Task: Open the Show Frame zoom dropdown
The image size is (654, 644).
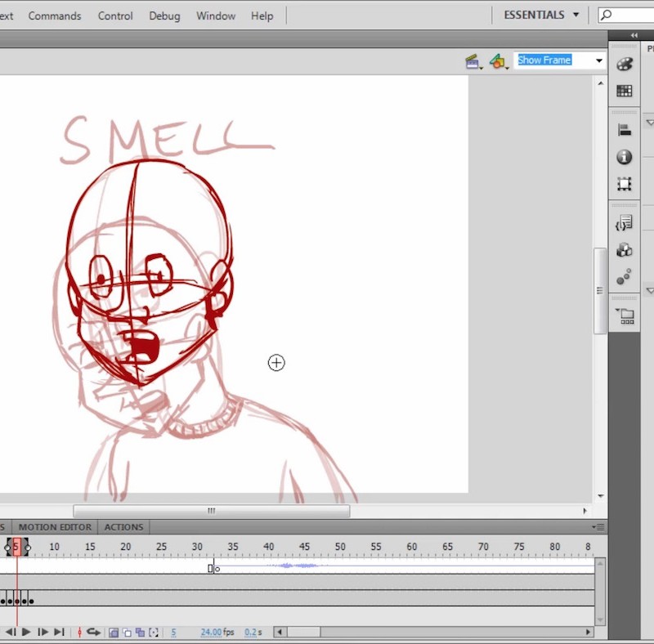Action: pyautogui.click(x=599, y=60)
